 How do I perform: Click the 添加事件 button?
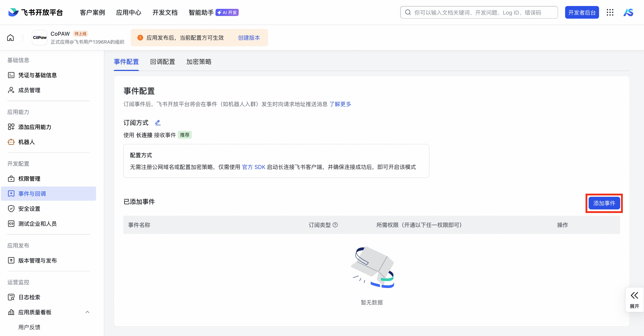coord(604,203)
